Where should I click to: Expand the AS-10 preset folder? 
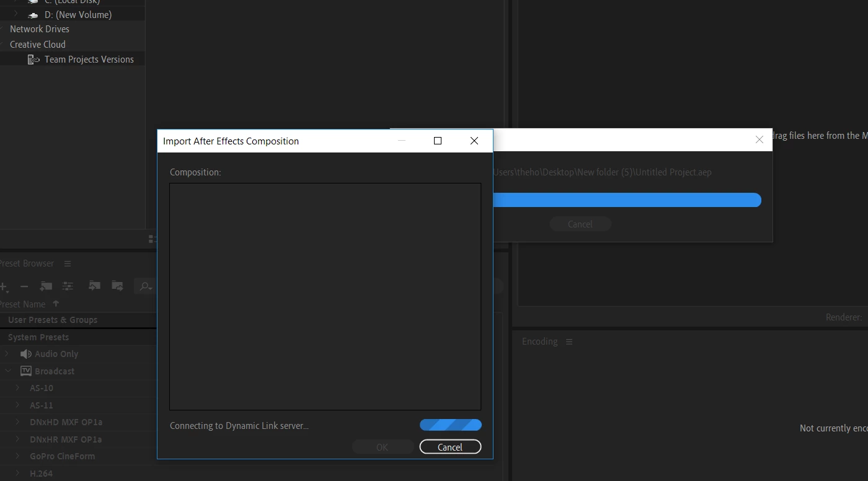tap(17, 388)
